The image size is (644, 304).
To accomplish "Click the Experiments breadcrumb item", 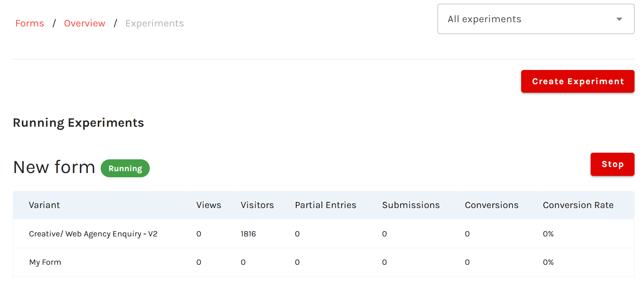I will coord(155,24).
